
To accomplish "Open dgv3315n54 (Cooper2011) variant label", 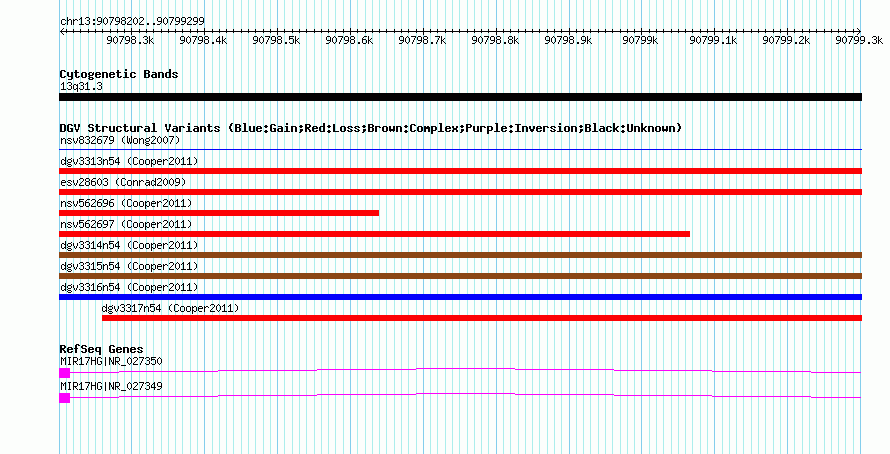I will pyautogui.click(x=129, y=266).
